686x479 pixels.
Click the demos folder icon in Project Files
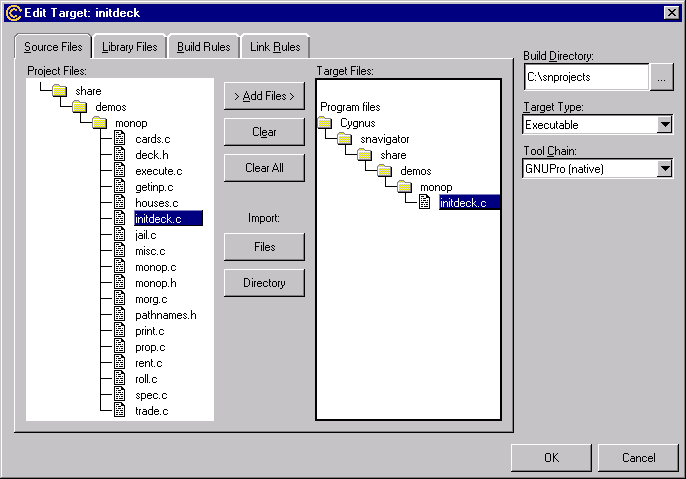(79, 107)
